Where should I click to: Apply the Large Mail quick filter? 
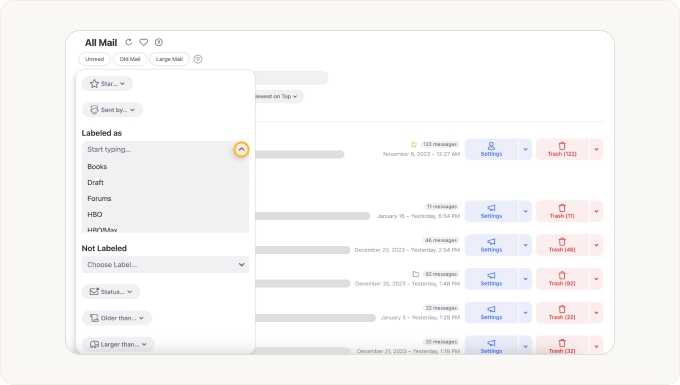click(x=170, y=59)
